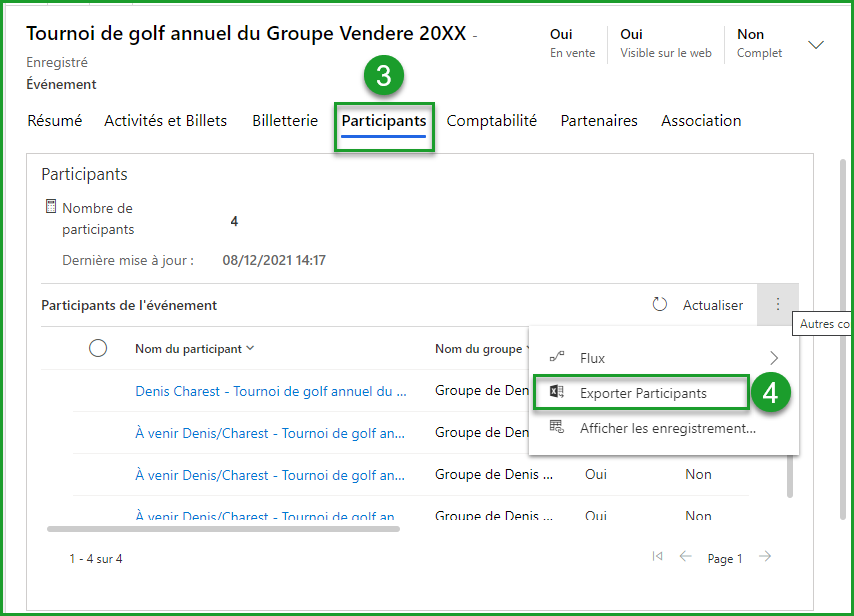
Task: Open the Autres commandes ellipsis menu
Action: (778, 305)
